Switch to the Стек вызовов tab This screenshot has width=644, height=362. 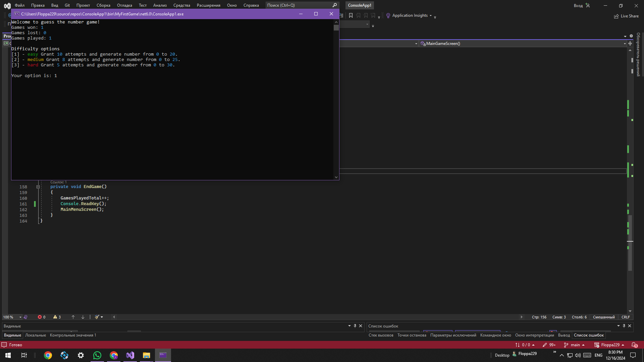click(381, 335)
